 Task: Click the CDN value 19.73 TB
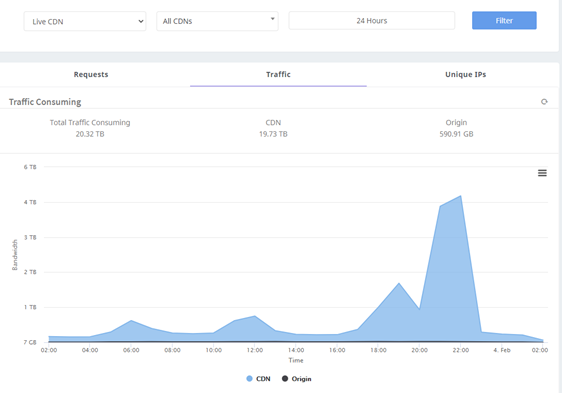273,134
